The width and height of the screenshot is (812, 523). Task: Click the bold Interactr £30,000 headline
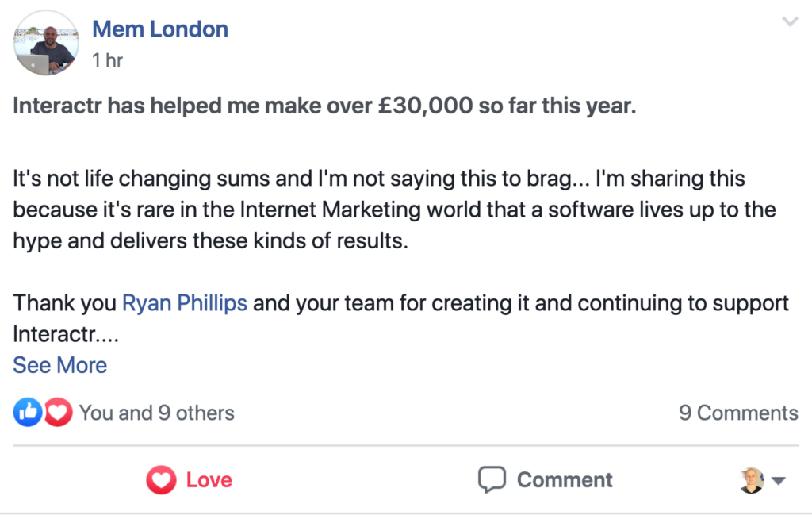(x=324, y=107)
